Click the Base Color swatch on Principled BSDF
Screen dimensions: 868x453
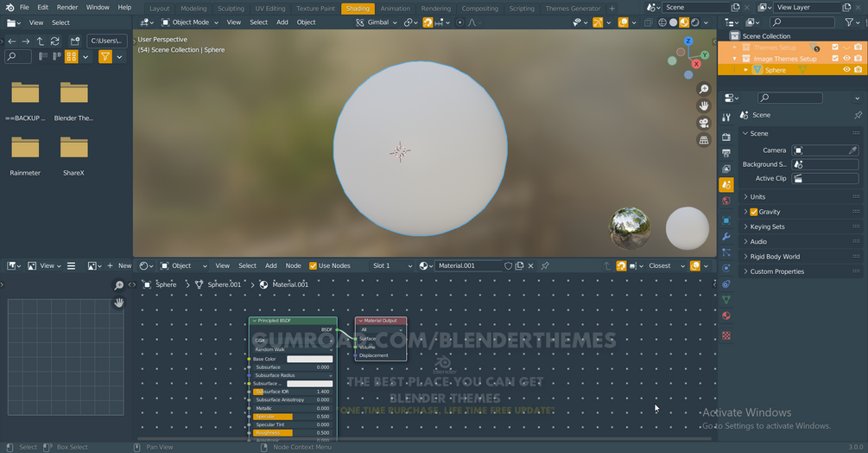[x=309, y=359]
